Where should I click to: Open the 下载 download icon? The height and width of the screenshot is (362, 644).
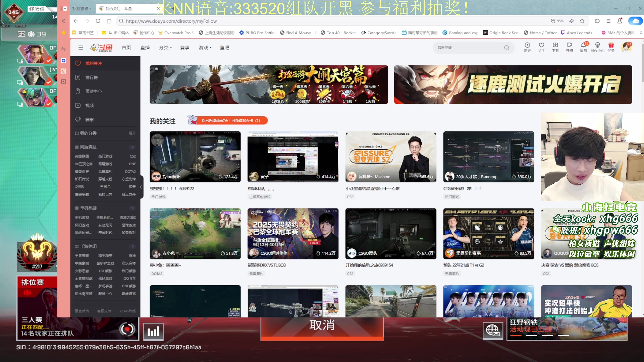tap(555, 47)
